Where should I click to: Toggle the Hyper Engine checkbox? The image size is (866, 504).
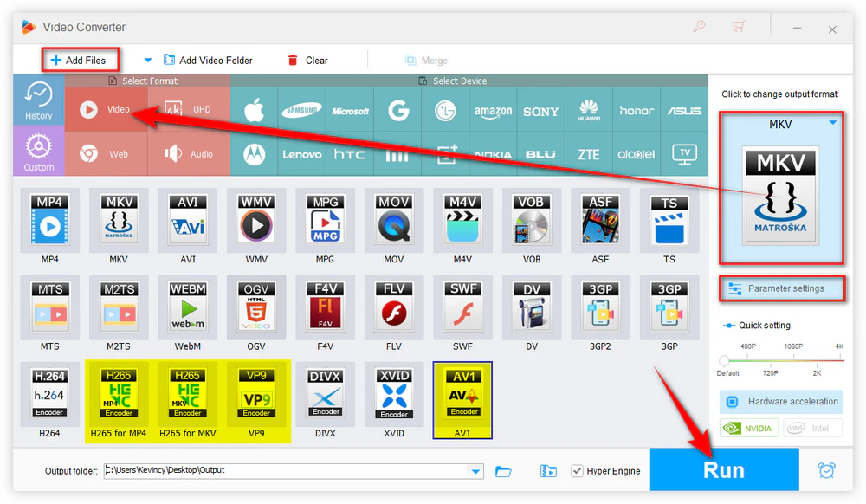[577, 471]
